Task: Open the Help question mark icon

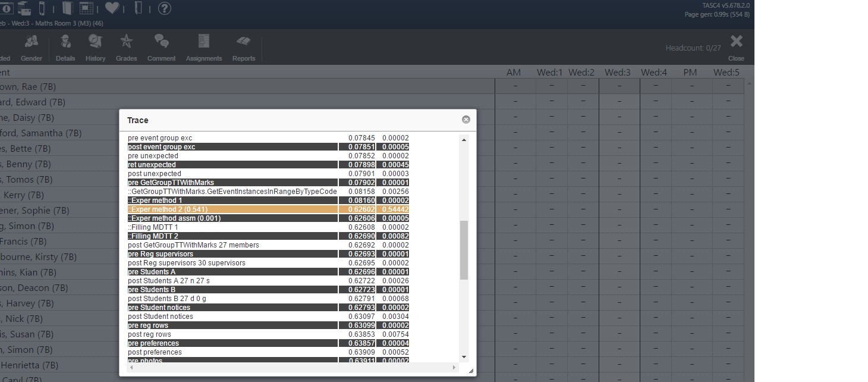Action: pyautogui.click(x=165, y=8)
